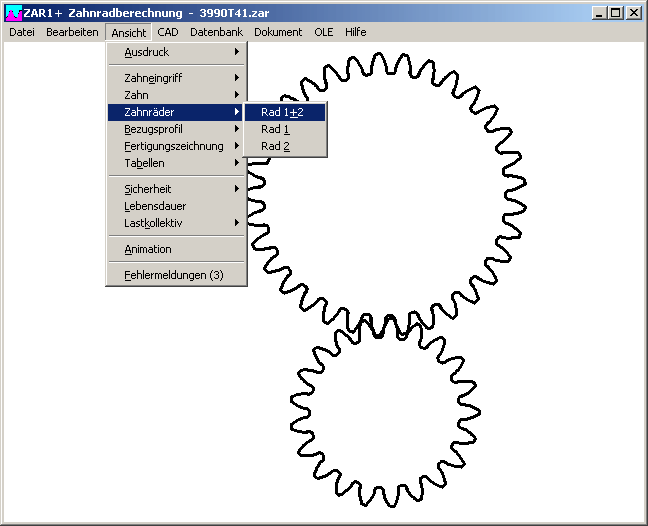Open the CAD menu
Viewport: 648px width, 526px height.
point(167,32)
